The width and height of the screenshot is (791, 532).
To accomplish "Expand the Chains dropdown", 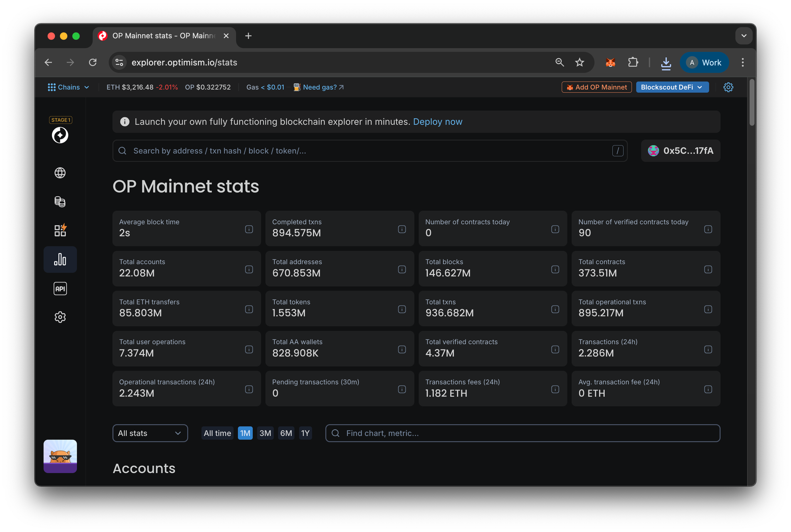I will [69, 87].
